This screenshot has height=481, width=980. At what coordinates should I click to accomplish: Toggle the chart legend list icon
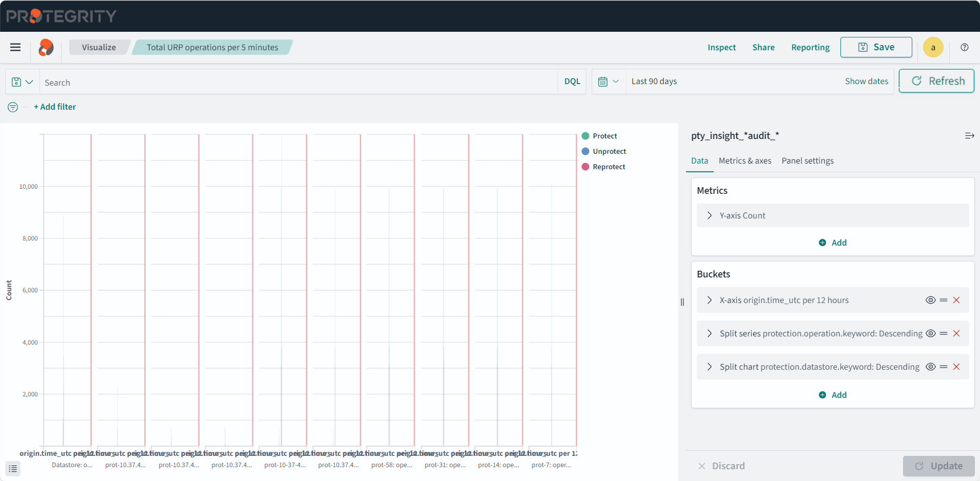tap(13, 468)
